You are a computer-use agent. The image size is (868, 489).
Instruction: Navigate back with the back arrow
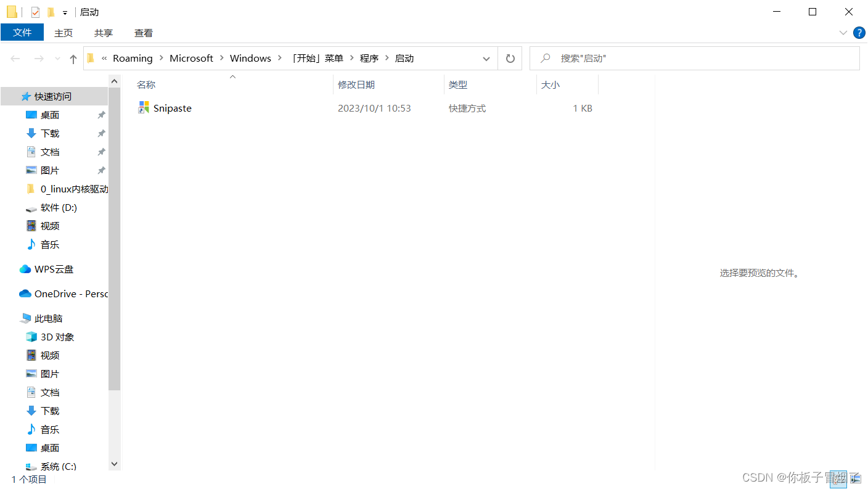click(x=15, y=58)
